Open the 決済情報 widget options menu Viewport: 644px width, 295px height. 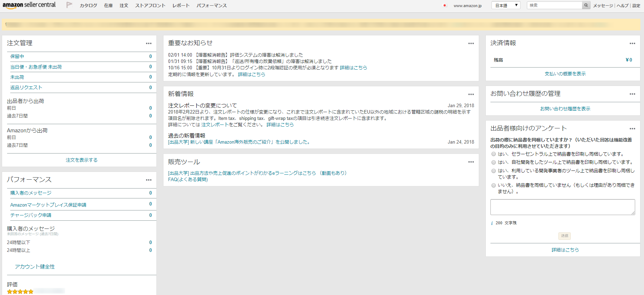tap(632, 44)
